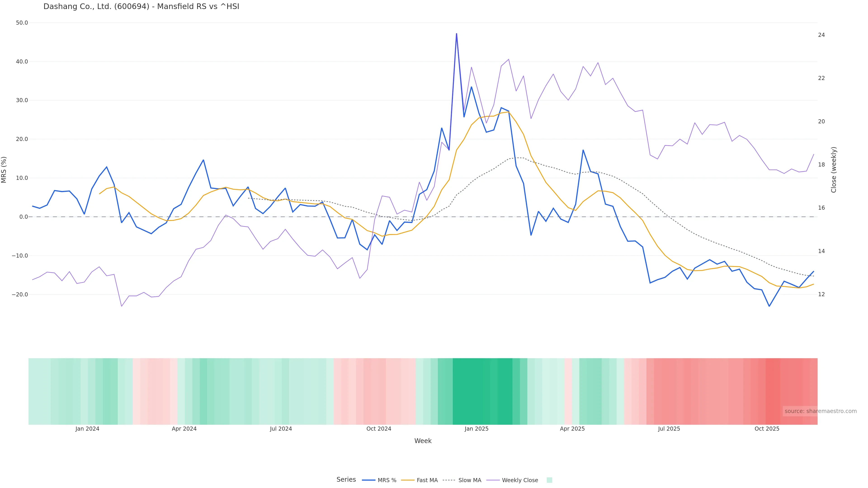Click the Week x-axis title
The image size is (868, 488).
tap(423, 441)
